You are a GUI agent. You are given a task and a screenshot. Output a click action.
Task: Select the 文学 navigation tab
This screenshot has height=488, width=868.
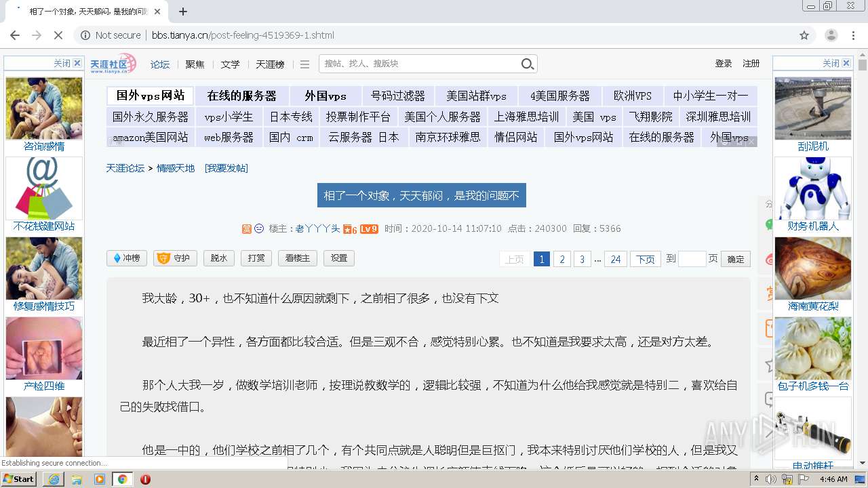click(x=230, y=64)
